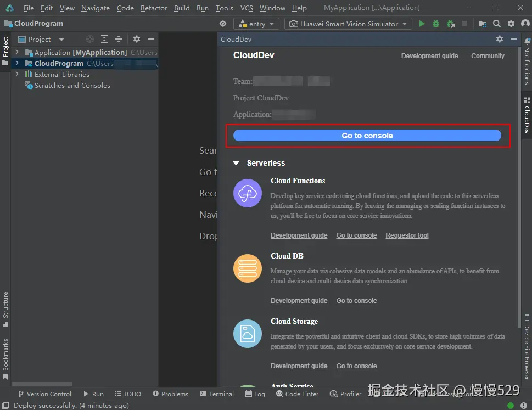Viewport: 532px width, 410px height.
Task: Open the Community link
Action: point(488,56)
